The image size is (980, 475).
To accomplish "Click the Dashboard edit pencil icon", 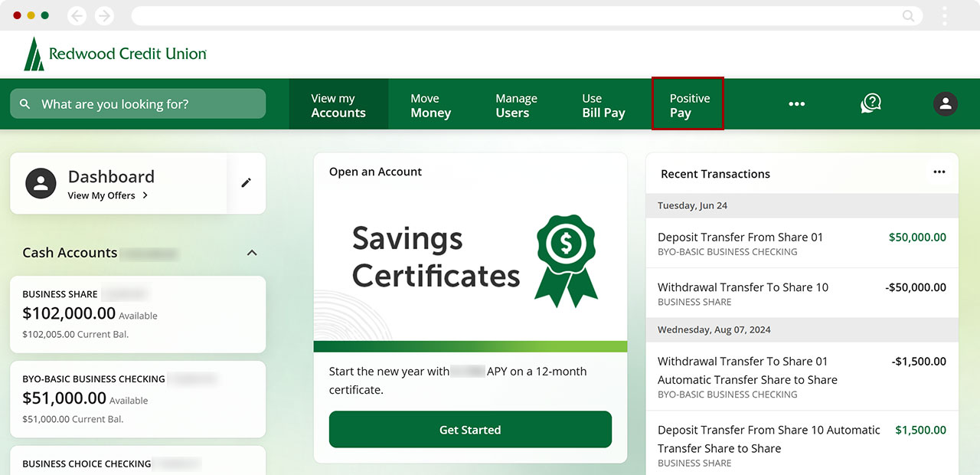I will tap(246, 183).
